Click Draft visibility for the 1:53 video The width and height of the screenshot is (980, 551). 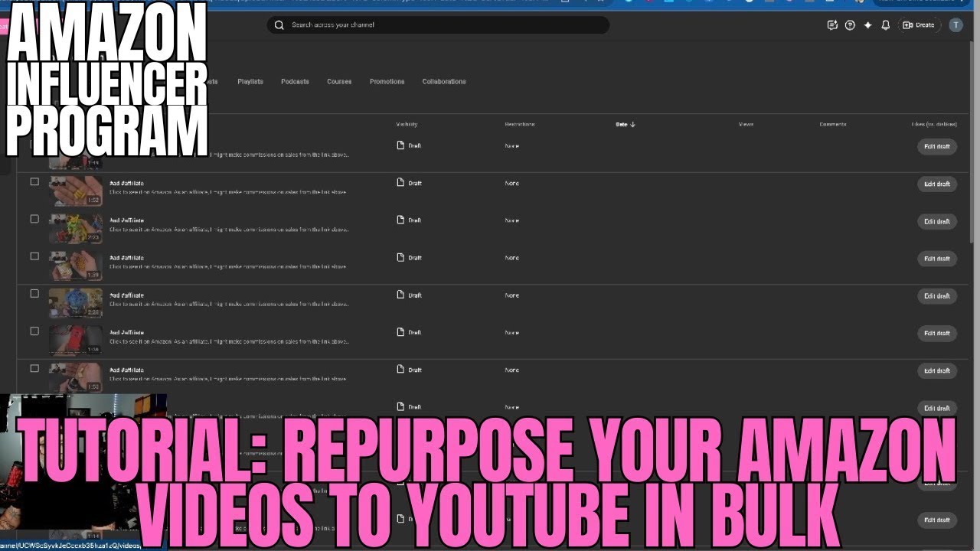409,370
